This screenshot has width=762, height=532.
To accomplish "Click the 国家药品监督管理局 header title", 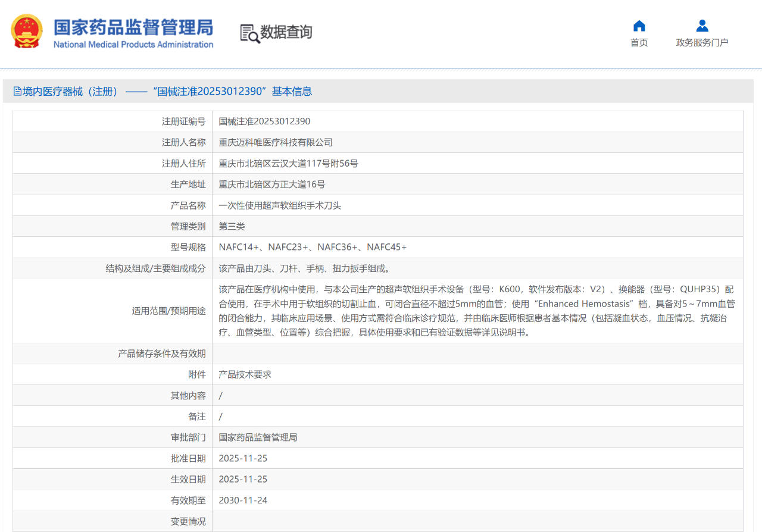I will 133,27.
